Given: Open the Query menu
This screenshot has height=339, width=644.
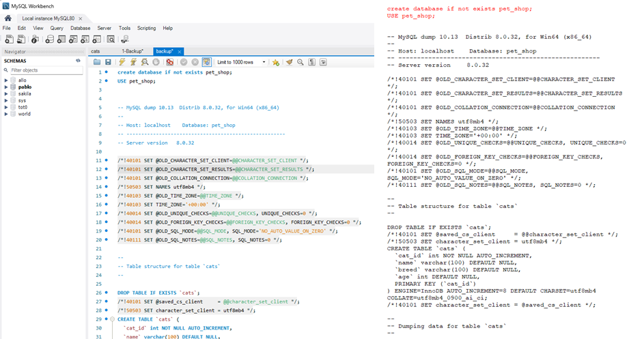Looking at the screenshot, I should [x=57, y=29].
